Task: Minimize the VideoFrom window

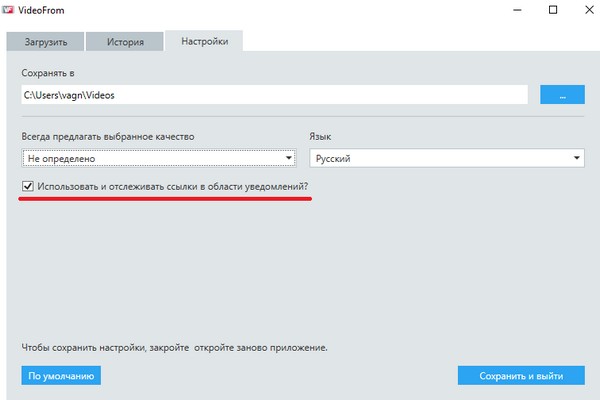Action: pos(517,10)
